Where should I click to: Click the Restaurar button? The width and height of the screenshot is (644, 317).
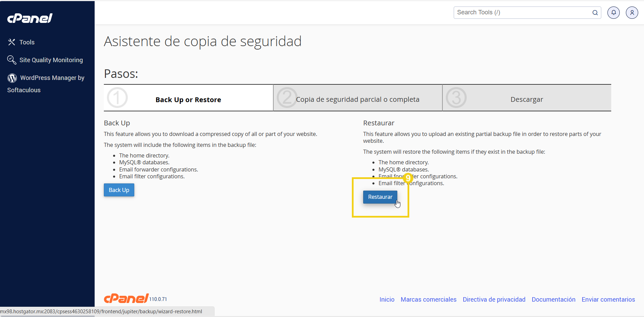point(380,197)
